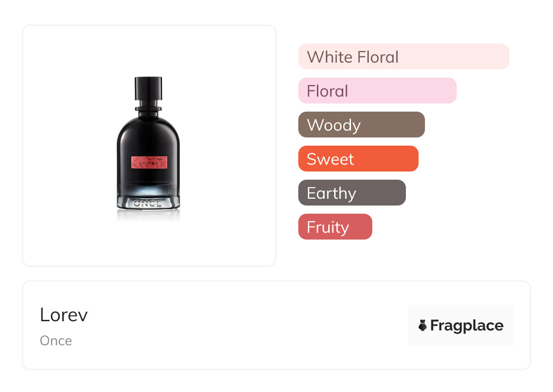Click the small Fragplace perfume bottle icon
The height and width of the screenshot is (392, 553).
(x=422, y=325)
